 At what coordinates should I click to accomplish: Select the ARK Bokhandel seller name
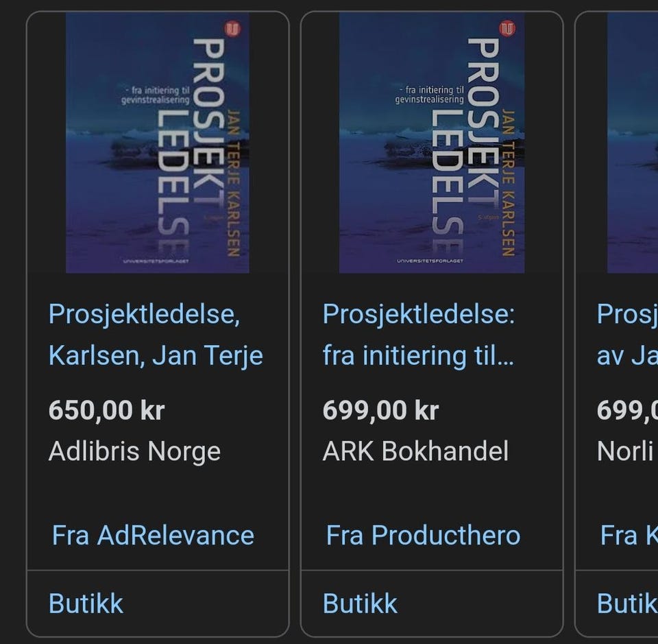pos(415,451)
